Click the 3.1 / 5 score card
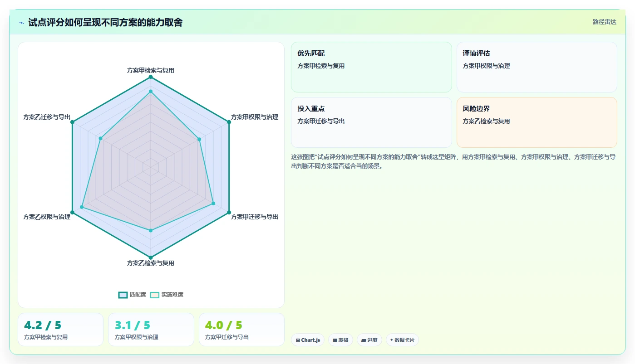 (x=151, y=330)
